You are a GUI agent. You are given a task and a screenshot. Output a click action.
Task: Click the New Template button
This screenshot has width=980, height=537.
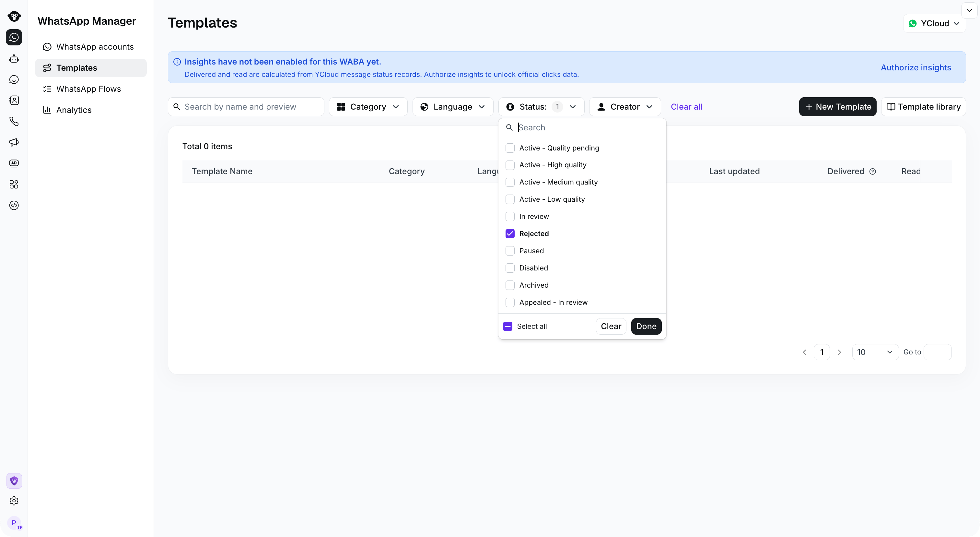click(838, 107)
